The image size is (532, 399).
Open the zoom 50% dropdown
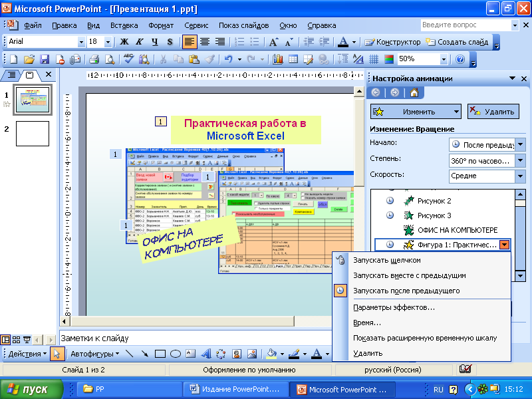[444, 60]
